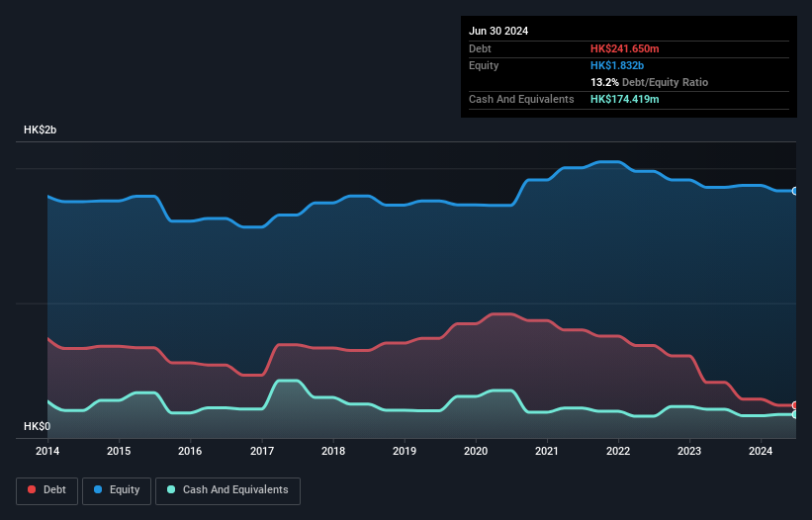Click the 13.2% Debt/Equity Ratio text
The image size is (812, 520).
click(x=649, y=82)
